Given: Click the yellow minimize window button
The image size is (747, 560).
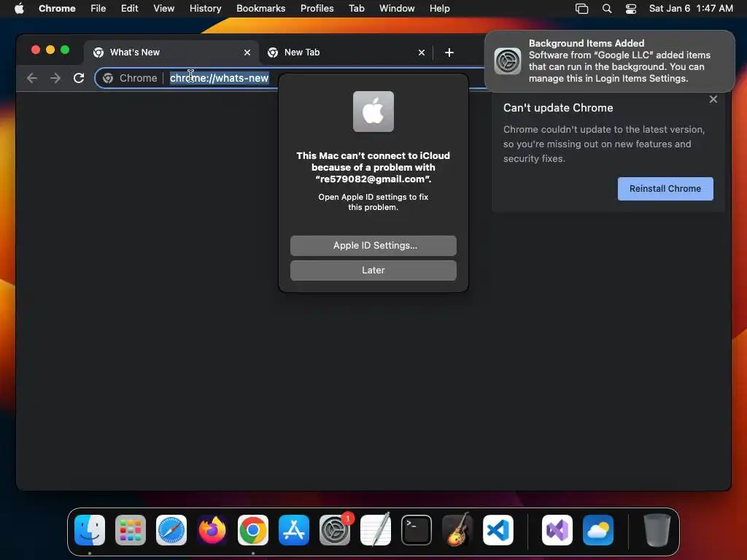Looking at the screenshot, I should click(x=50, y=50).
